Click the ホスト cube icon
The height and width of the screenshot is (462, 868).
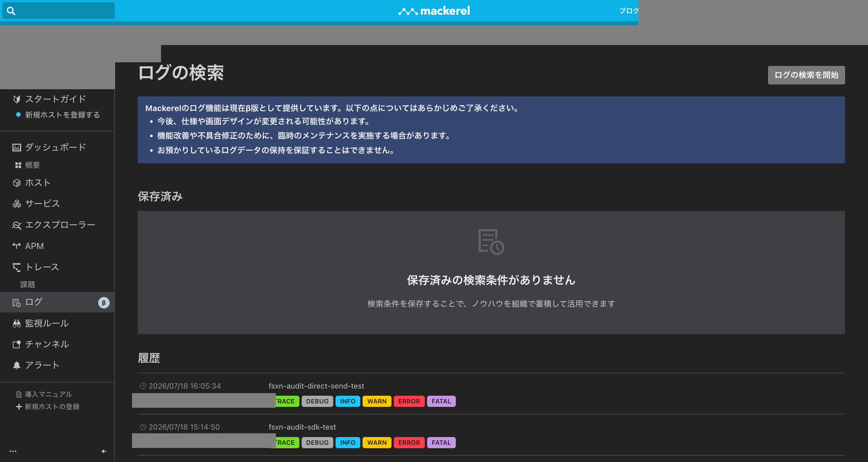pyautogui.click(x=17, y=183)
